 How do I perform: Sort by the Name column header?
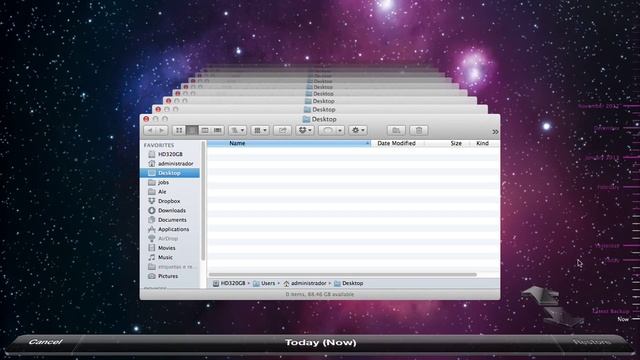click(x=289, y=143)
